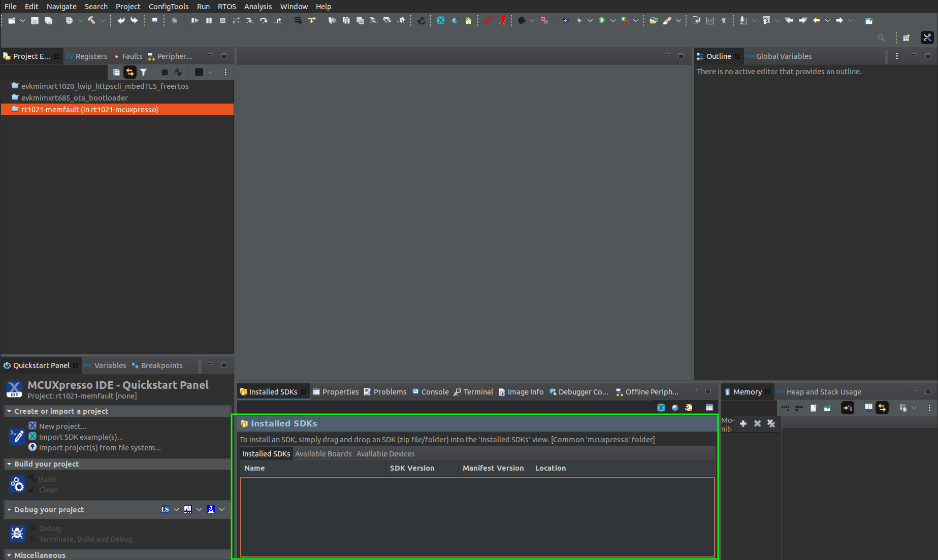
Task: Select evkmimxrt685_ota_bootloader project
Action: (74, 98)
